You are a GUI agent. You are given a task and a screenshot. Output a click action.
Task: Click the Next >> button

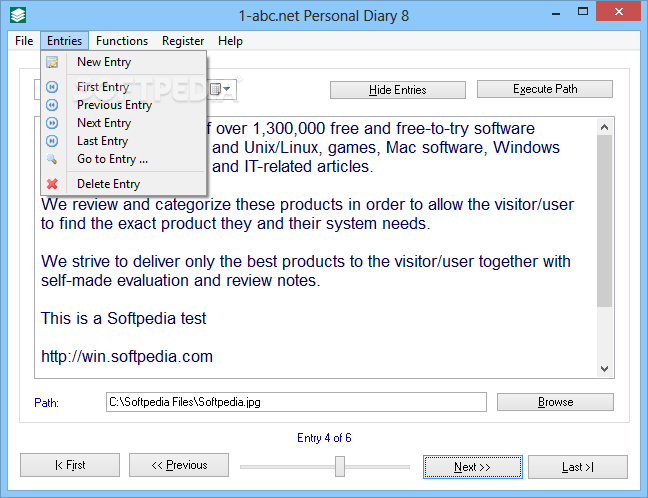[473, 467]
